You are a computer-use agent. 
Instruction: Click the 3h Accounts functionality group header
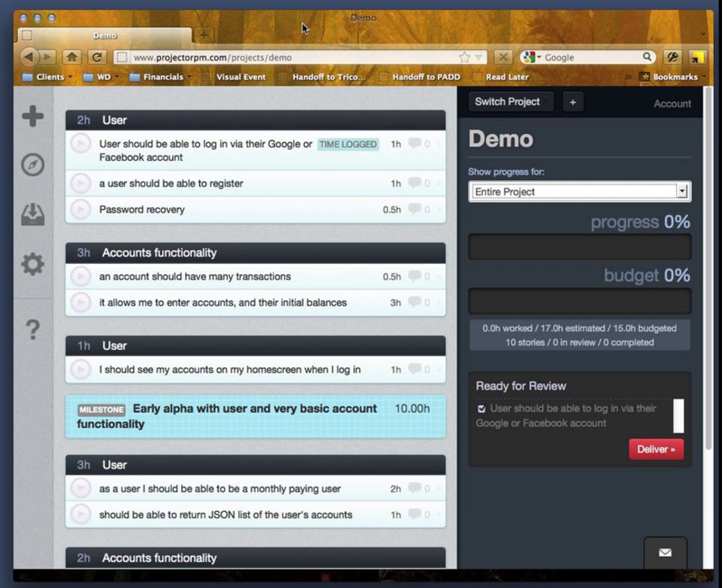pos(255,253)
